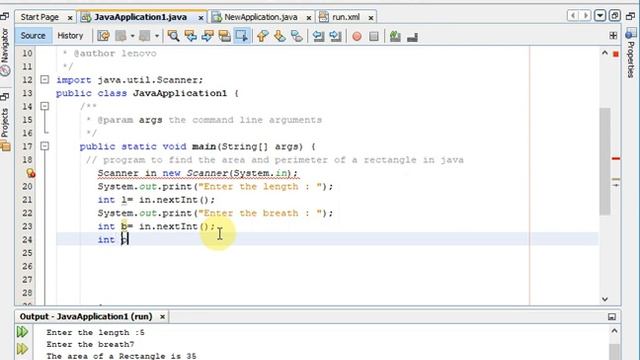The height and width of the screenshot is (360, 640).
Task: Click the 'Scanner in new Scanner' code line
Action: tap(198, 173)
